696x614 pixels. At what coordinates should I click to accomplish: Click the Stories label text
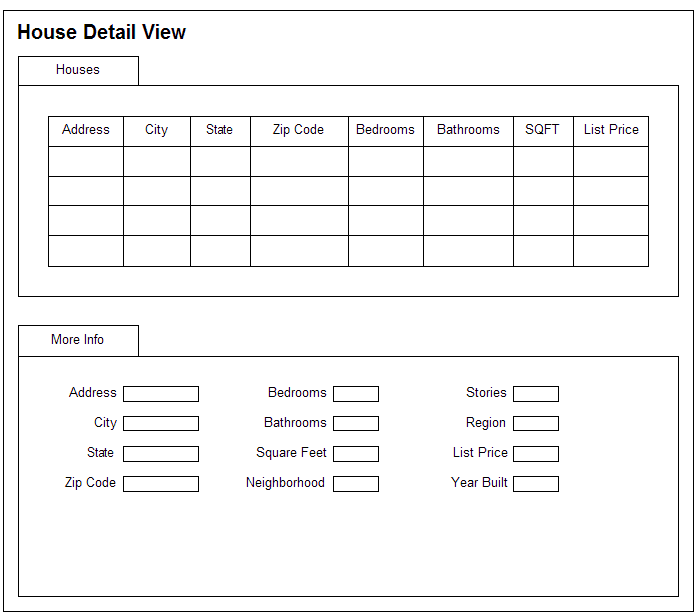(486, 392)
